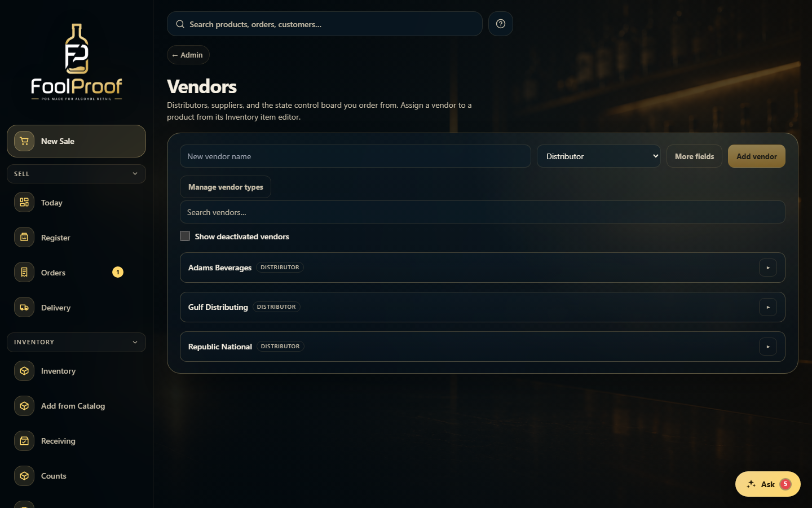
Task: Go to Register page
Action: (76, 237)
